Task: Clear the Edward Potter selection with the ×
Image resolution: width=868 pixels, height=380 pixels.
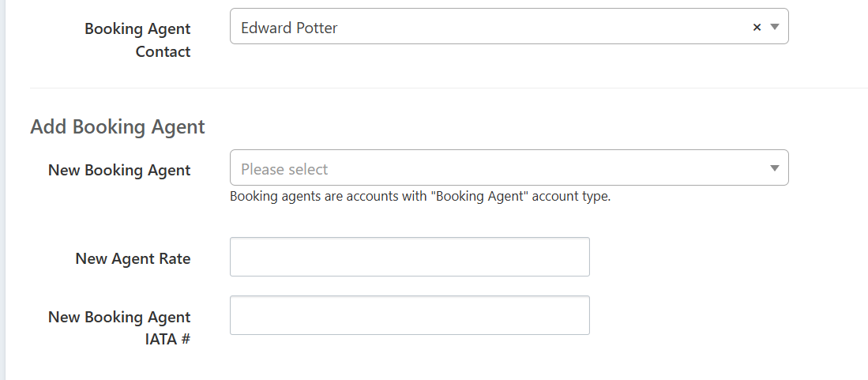Action: pyautogui.click(x=757, y=27)
